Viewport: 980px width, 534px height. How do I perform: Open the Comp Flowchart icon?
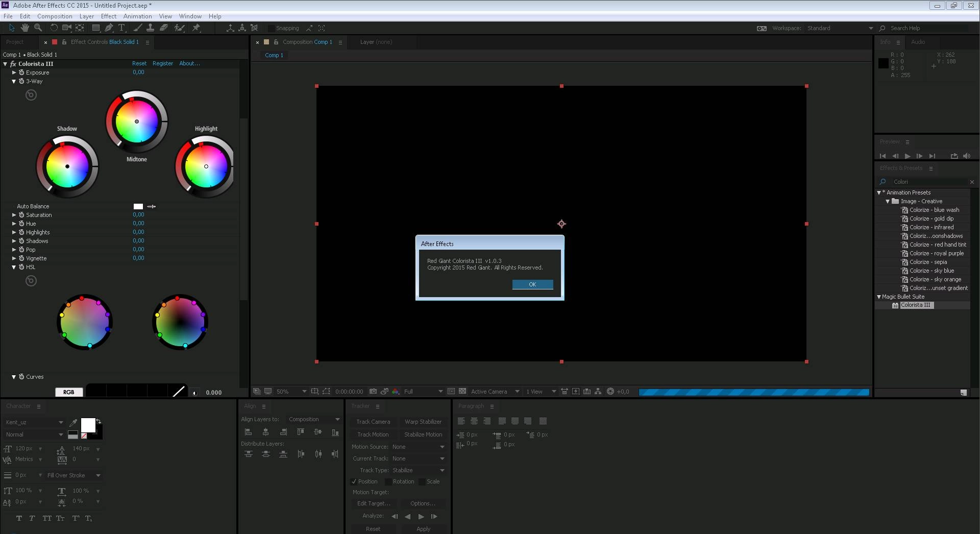[x=598, y=392]
